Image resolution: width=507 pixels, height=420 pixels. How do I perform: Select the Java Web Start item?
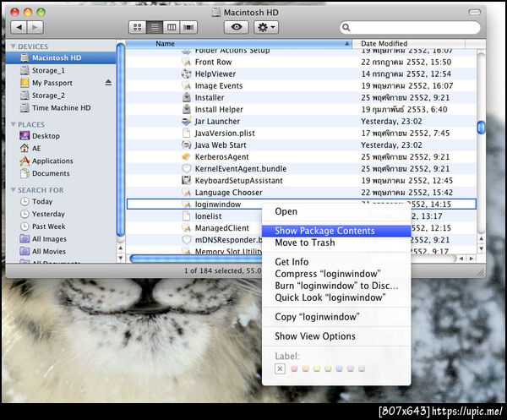[301, 145]
